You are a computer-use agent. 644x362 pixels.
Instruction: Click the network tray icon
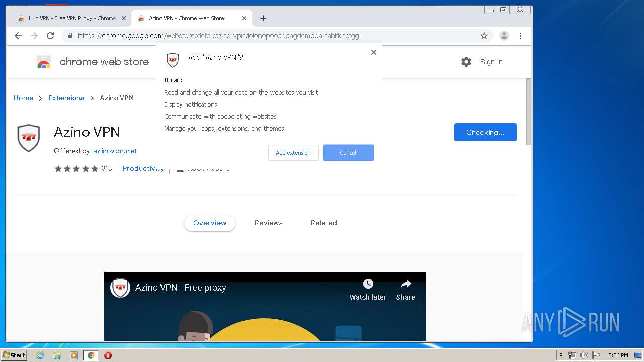(x=572, y=355)
